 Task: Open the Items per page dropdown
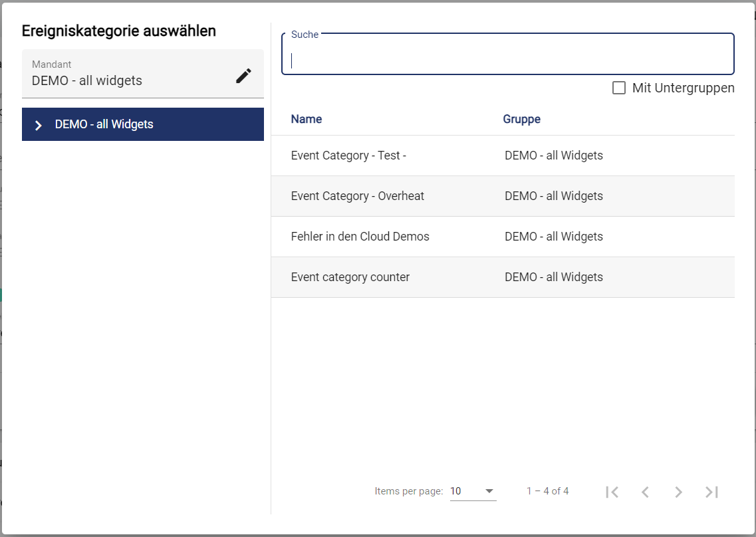tap(473, 491)
